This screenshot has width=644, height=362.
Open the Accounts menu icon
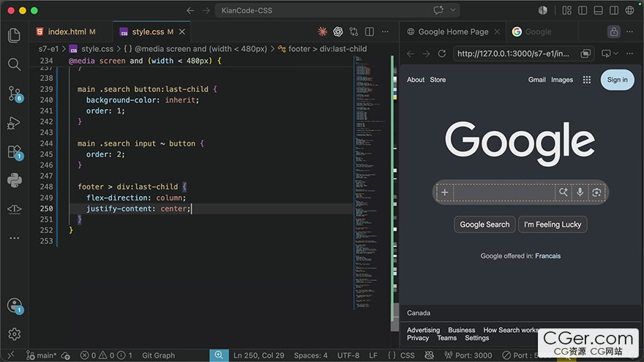pyautogui.click(x=15, y=306)
